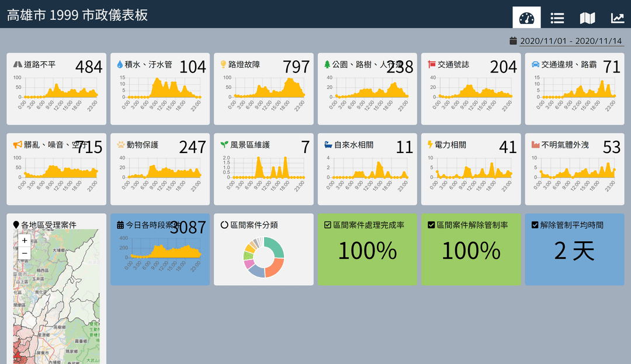Click the calendar icon beside date range
Image resolution: width=631 pixels, height=364 pixels.
(x=513, y=41)
